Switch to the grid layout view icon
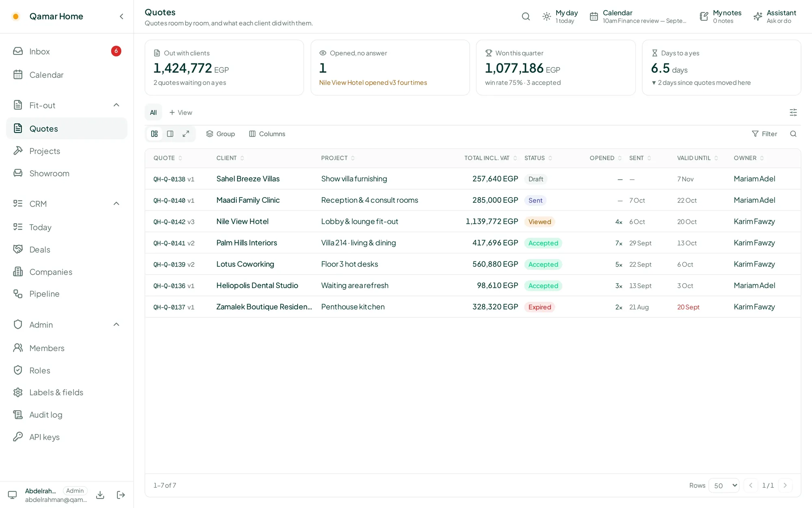This screenshot has height=508, width=812. tap(154, 134)
